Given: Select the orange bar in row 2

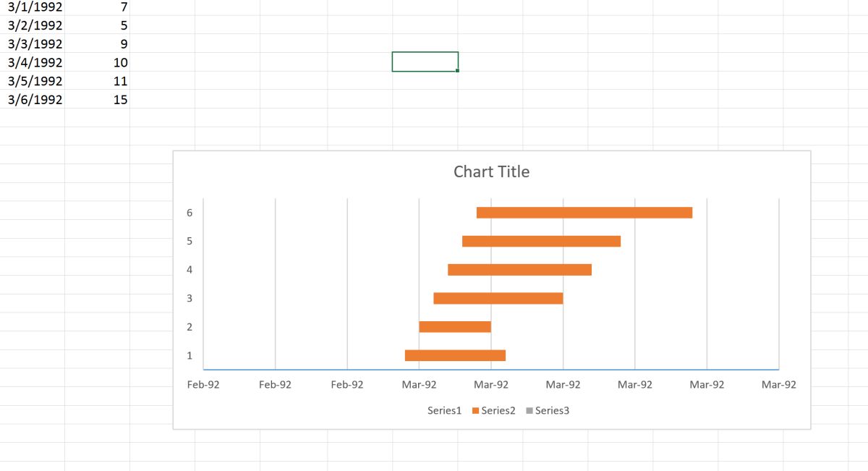Looking at the screenshot, I should [x=455, y=327].
